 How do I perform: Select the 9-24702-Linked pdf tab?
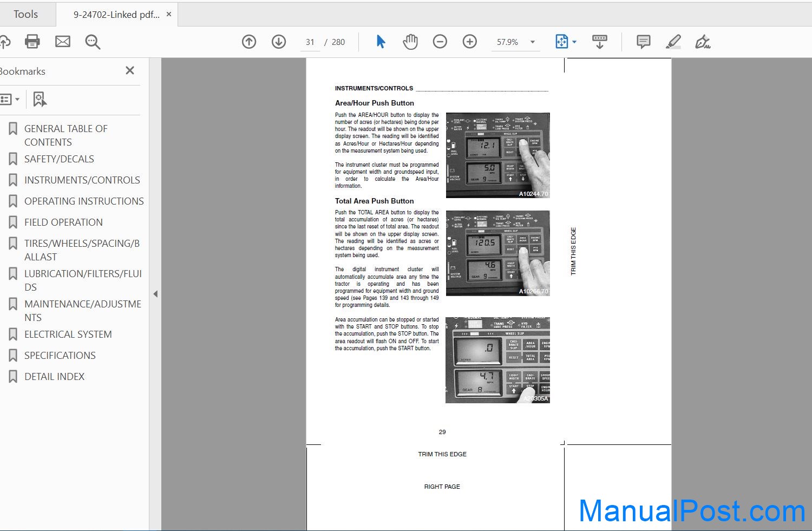click(x=116, y=15)
